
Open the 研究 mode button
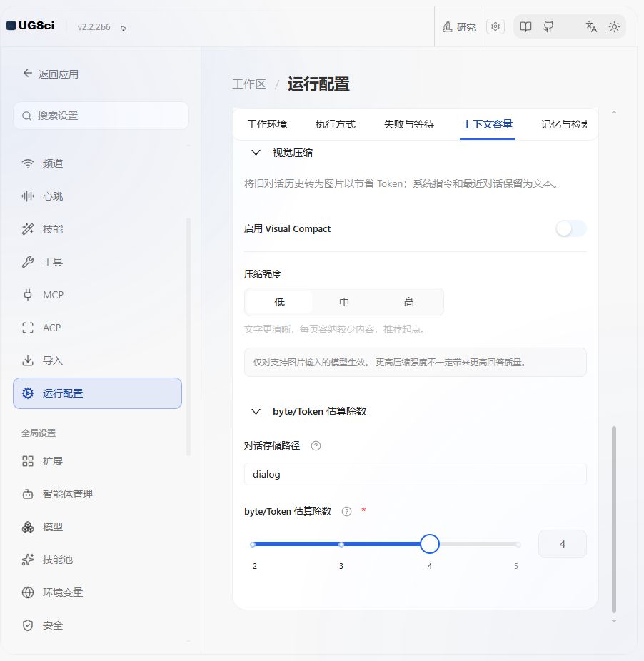tap(459, 27)
